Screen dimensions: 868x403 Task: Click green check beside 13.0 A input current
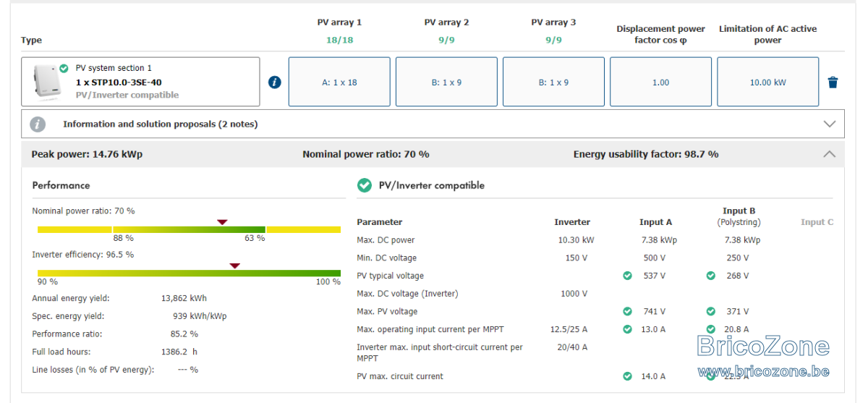(627, 329)
